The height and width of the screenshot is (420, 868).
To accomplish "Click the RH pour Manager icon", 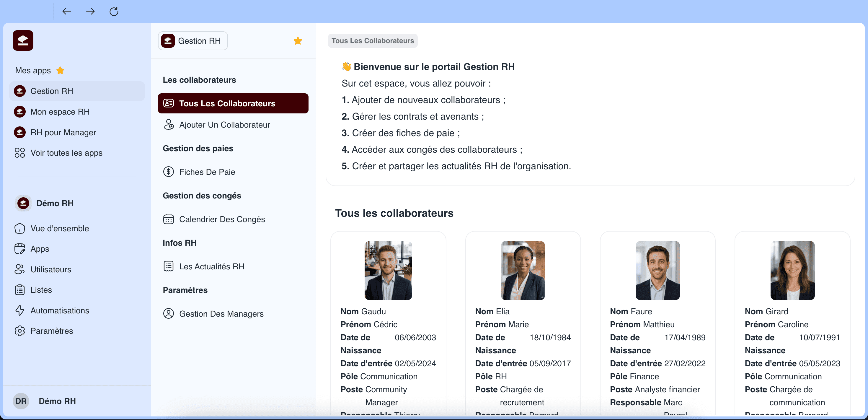I will coord(20,132).
